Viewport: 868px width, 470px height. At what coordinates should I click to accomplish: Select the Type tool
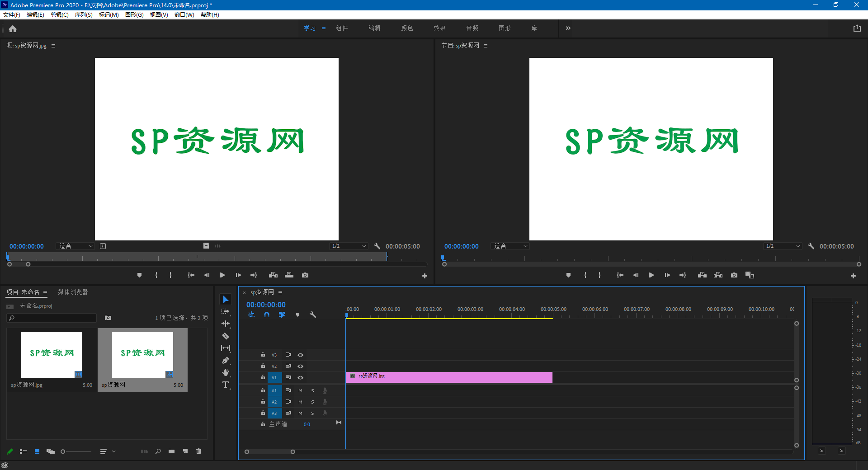coord(226,385)
